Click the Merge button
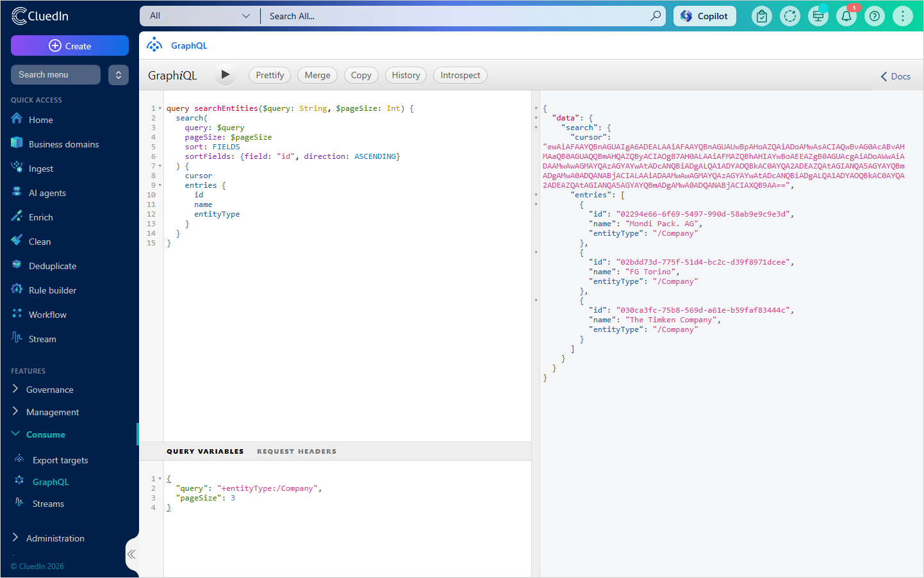This screenshot has height=578, width=924. point(317,75)
